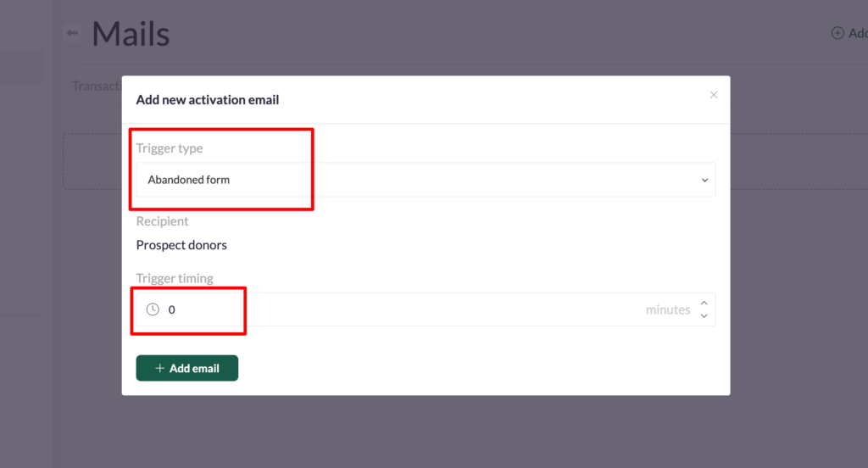
Task: Click the back arrow beside Mails heading
Action: 72,34
